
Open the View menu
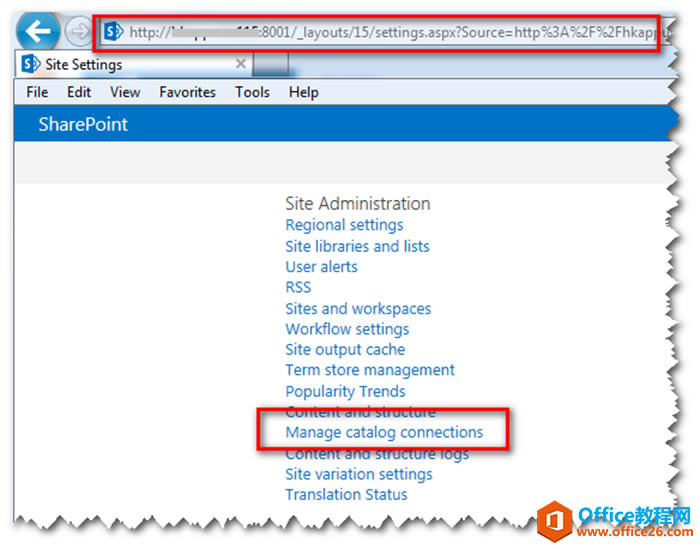pos(125,92)
